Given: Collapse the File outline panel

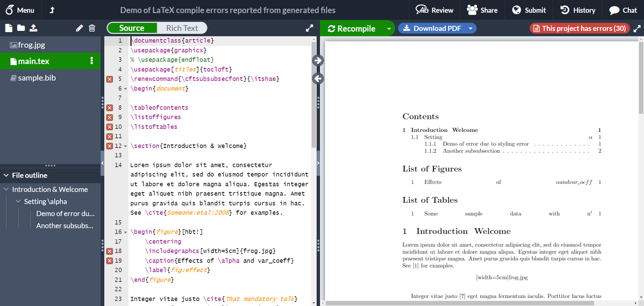Looking at the screenshot, I should 6,175.
